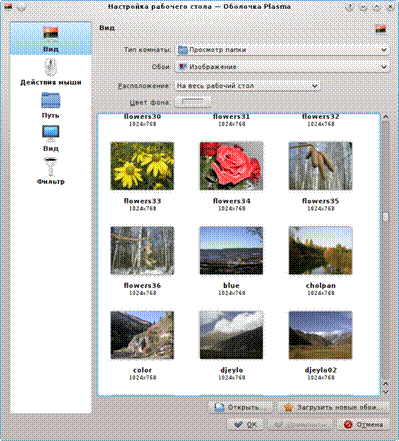
Task: Select the flowers36 snowy forest thumbnail
Action: 142,251
